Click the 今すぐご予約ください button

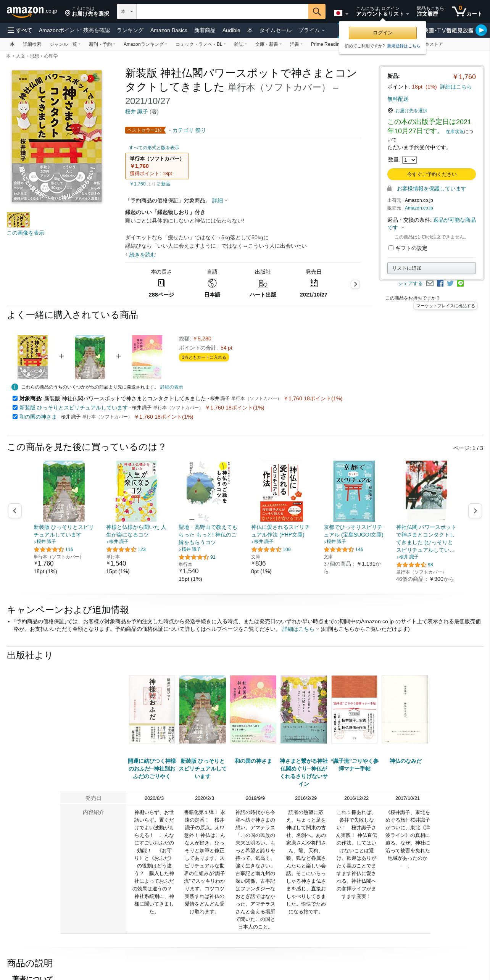(432, 174)
